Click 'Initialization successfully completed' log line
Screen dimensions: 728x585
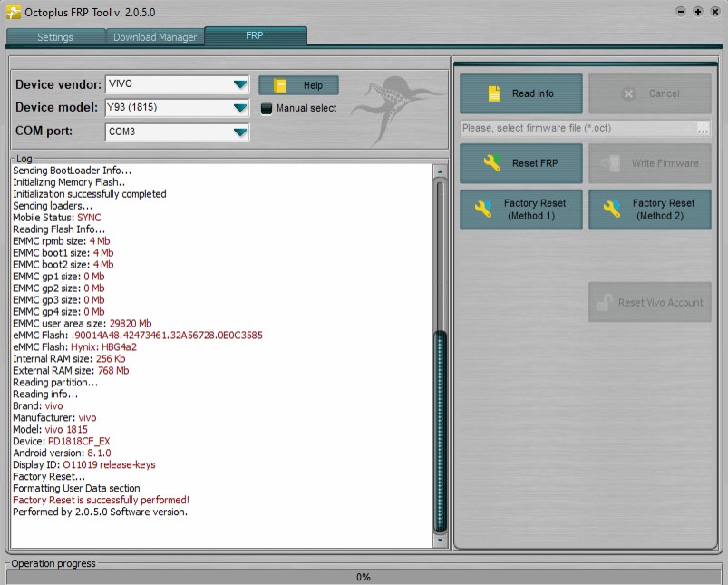[89, 194]
